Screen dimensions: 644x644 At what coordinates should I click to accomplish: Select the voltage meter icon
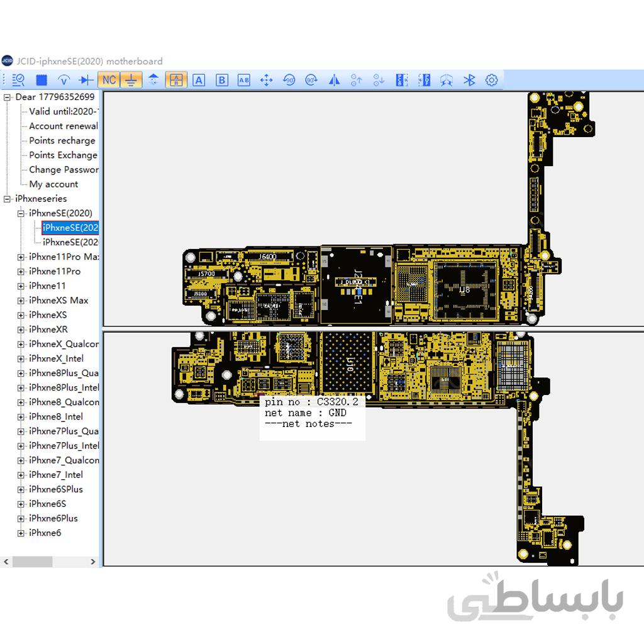click(64, 80)
